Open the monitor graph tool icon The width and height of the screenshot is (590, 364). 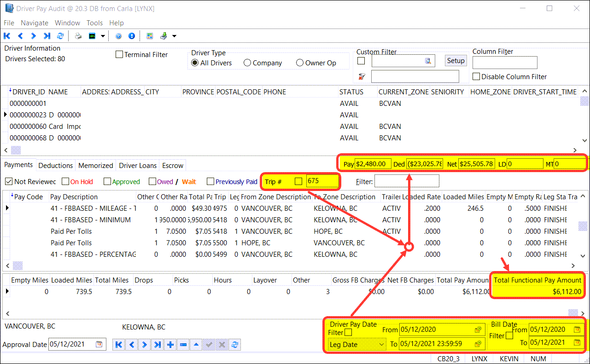click(93, 36)
